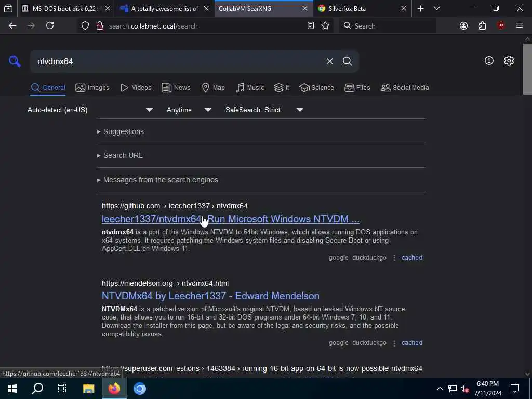The width and height of the screenshot is (532, 399).
Task: Open the Windows Start button
Action: [12, 389]
